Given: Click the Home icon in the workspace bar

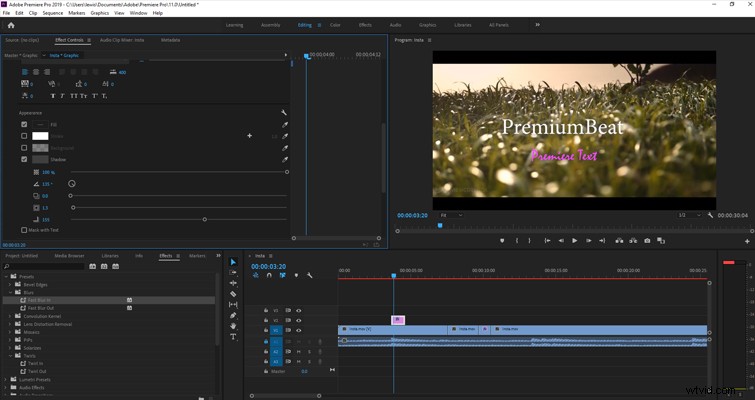Looking at the screenshot, I should 11,25.
